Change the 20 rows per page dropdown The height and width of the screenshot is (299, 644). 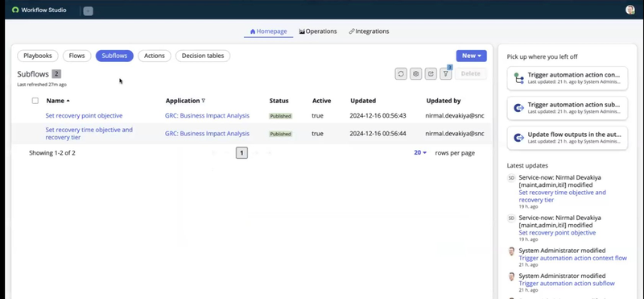coord(420,153)
